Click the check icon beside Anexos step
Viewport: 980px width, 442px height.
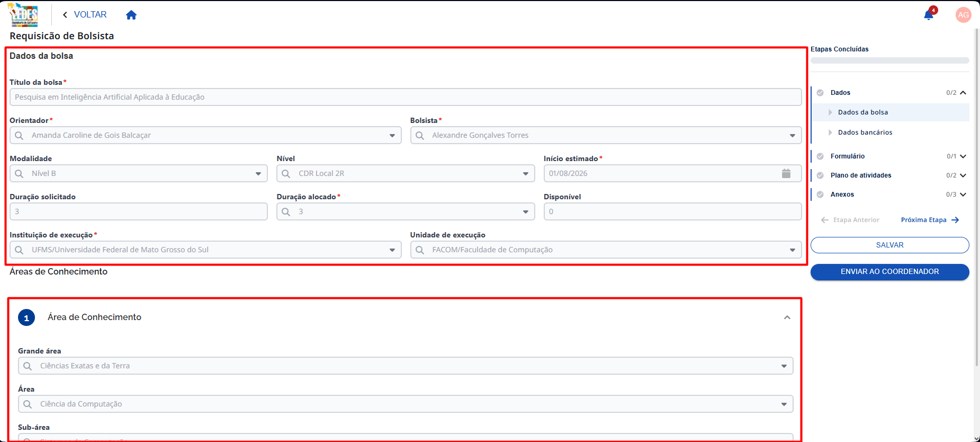(820, 195)
